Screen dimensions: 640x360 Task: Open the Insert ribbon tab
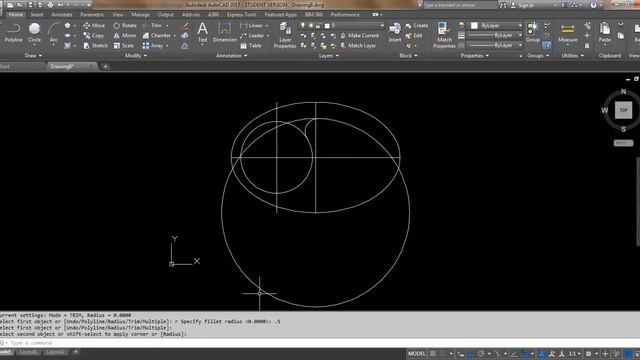[x=37, y=14]
